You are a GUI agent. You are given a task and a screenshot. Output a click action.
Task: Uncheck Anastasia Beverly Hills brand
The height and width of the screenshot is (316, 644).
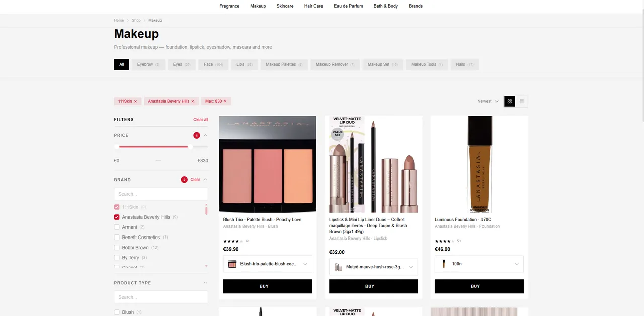pos(117,217)
